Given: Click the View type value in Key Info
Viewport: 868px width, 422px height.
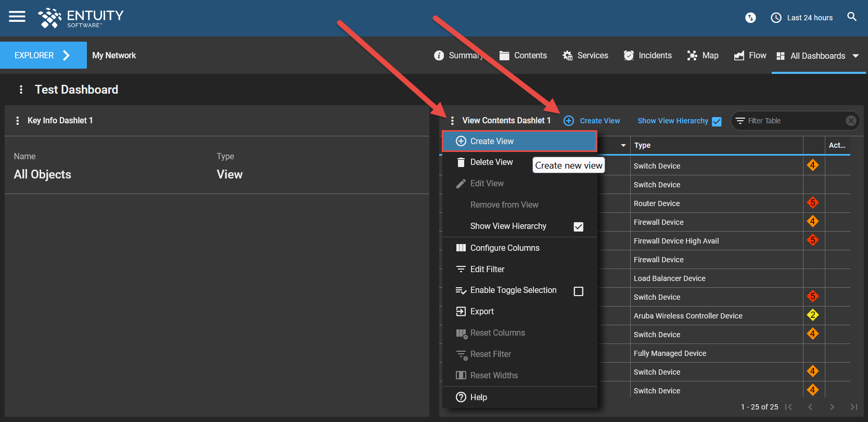Looking at the screenshot, I should (x=229, y=174).
